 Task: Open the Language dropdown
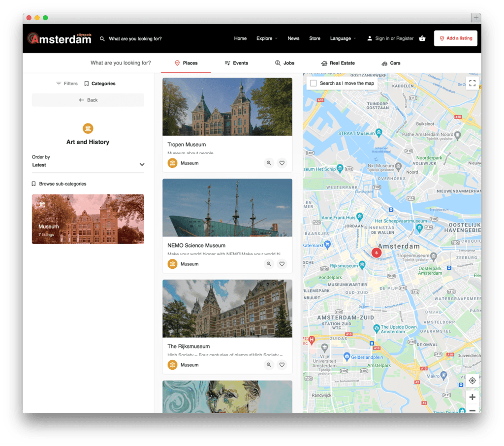(343, 38)
